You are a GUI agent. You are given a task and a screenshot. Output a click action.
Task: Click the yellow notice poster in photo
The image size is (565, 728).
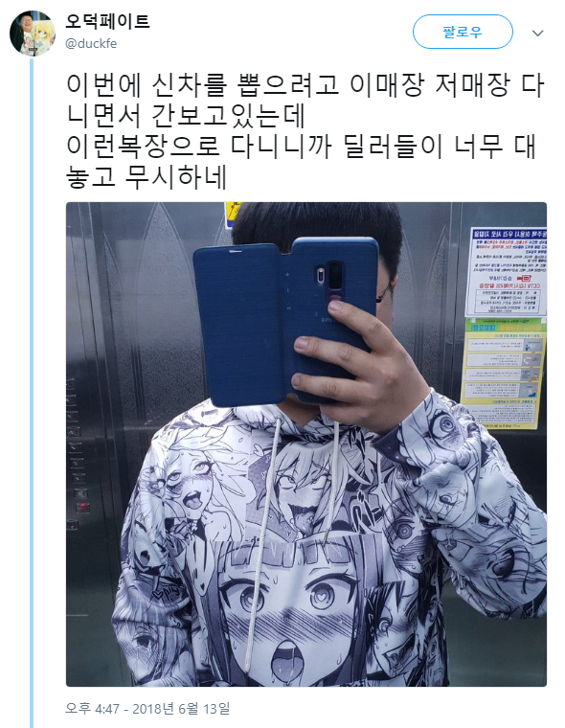click(503, 373)
